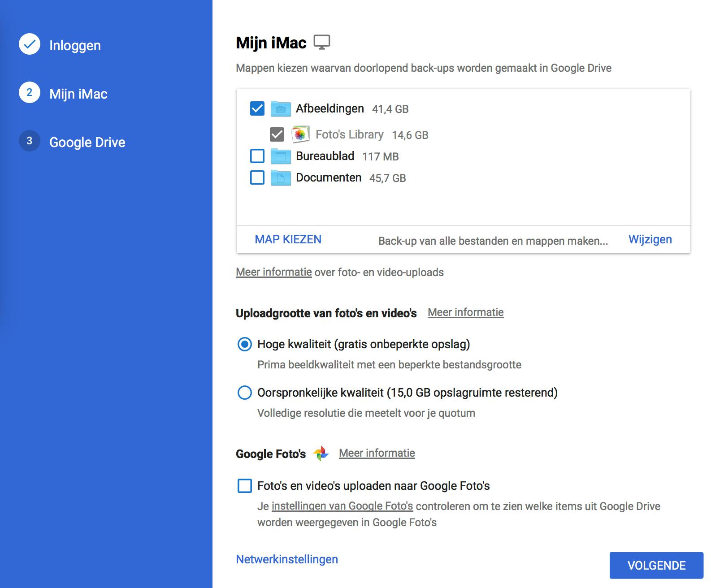The image size is (711, 588).
Task: Open the Google Drive step
Action: [x=87, y=142]
